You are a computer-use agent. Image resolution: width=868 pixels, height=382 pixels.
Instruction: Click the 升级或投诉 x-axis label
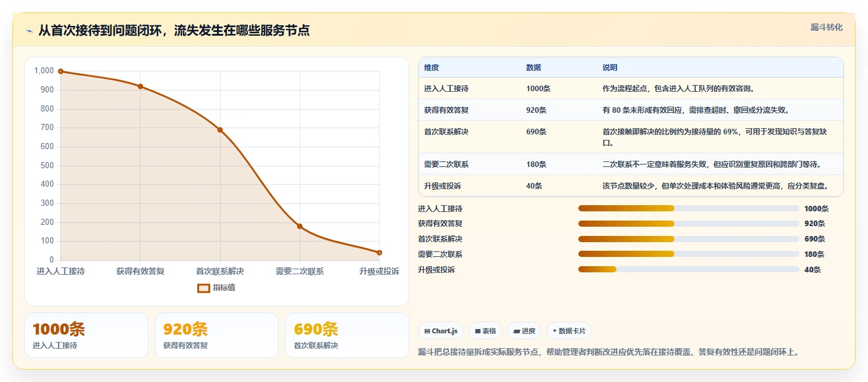point(379,271)
